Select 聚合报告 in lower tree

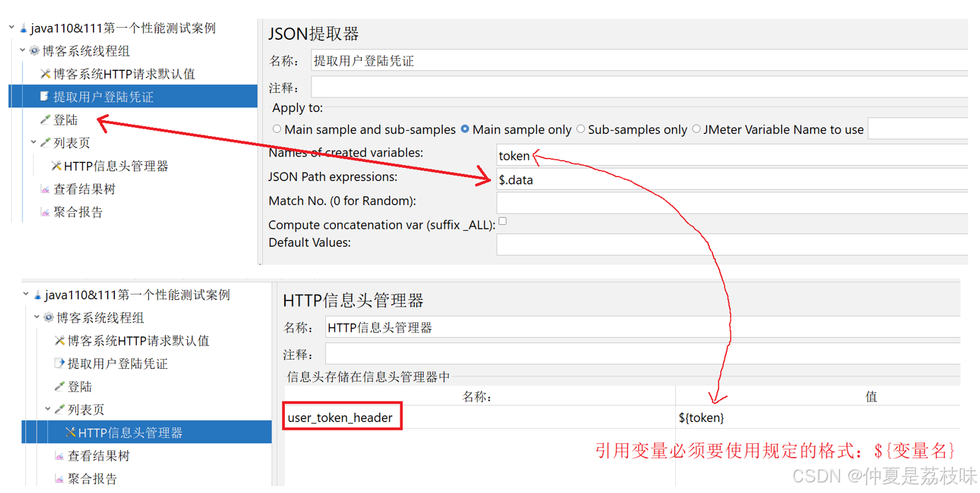coord(92,478)
